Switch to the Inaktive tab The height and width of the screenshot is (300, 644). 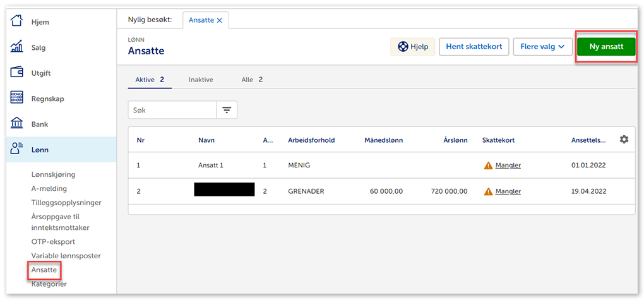(201, 80)
